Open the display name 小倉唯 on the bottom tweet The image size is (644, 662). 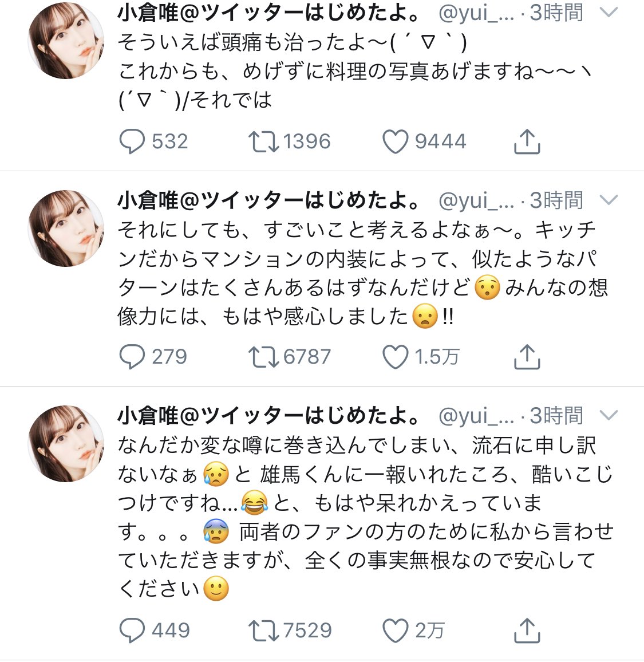tap(268, 415)
